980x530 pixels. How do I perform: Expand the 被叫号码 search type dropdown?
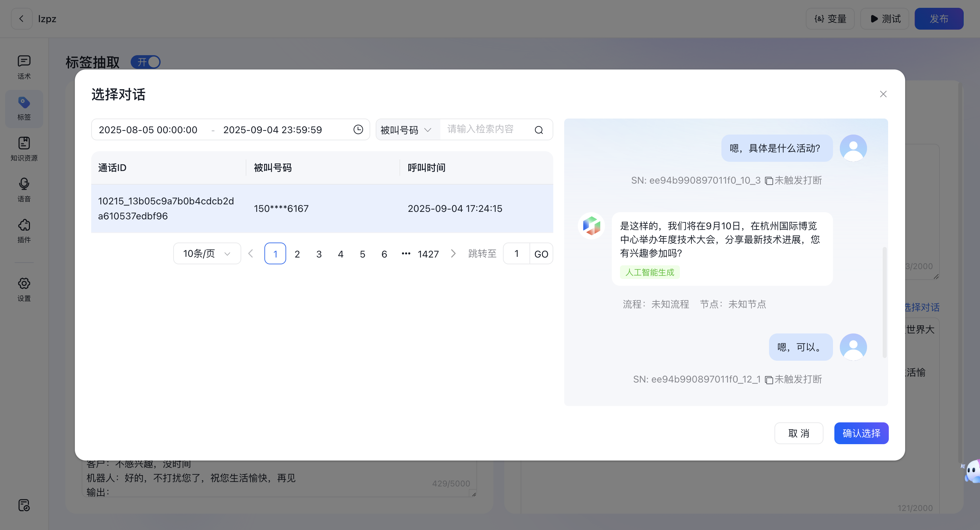pyautogui.click(x=406, y=130)
